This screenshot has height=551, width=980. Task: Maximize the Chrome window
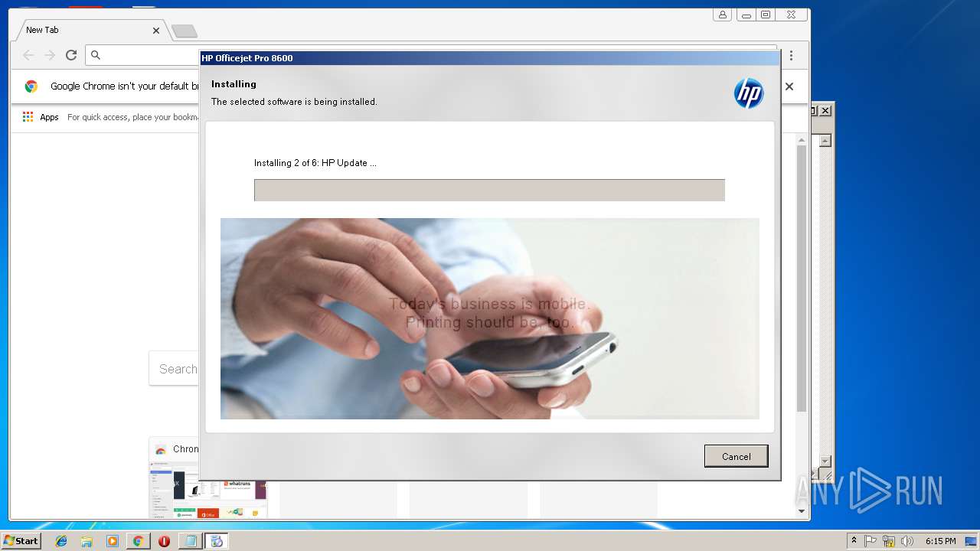[765, 15]
